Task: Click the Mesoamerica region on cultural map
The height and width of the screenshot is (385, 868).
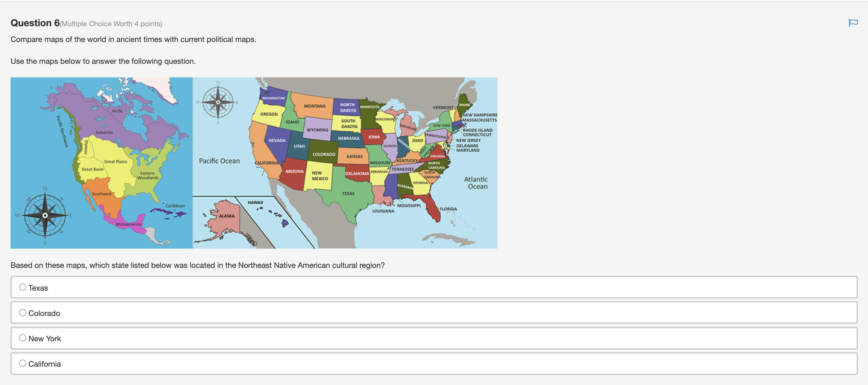Action: [x=129, y=224]
